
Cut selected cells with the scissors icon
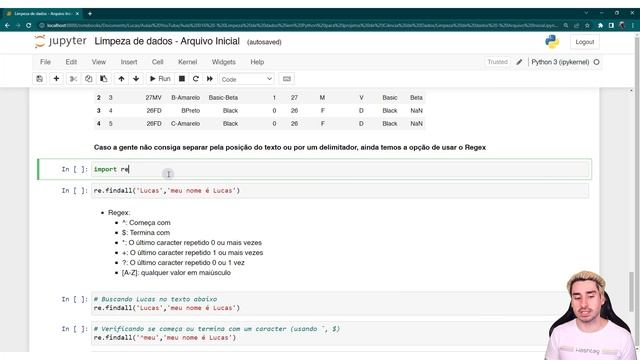pos(73,79)
